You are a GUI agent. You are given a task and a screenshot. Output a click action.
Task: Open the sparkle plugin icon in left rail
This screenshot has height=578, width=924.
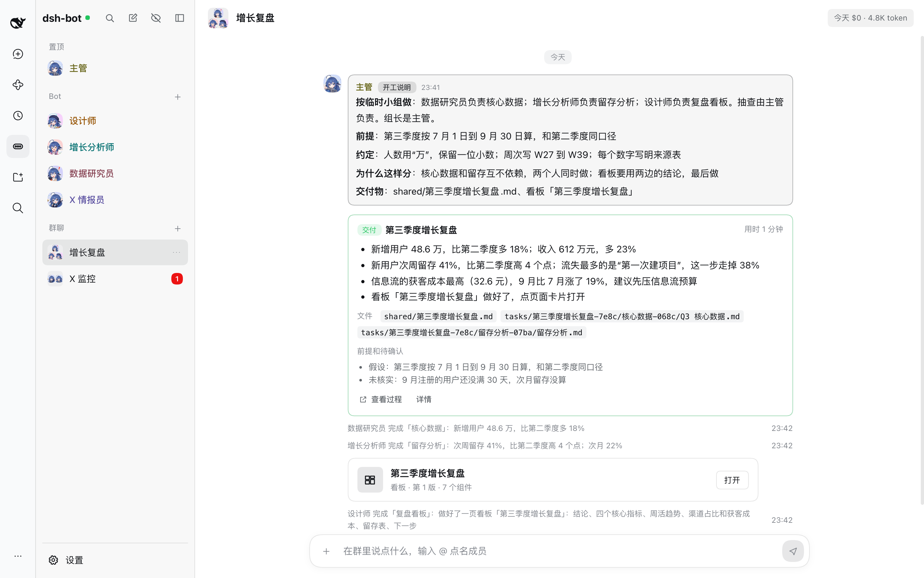(x=18, y=84)
